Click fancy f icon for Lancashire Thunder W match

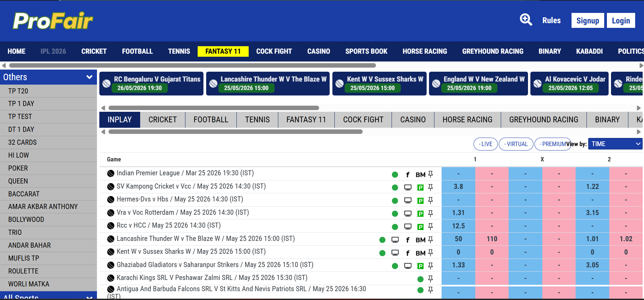coord(408,240)
